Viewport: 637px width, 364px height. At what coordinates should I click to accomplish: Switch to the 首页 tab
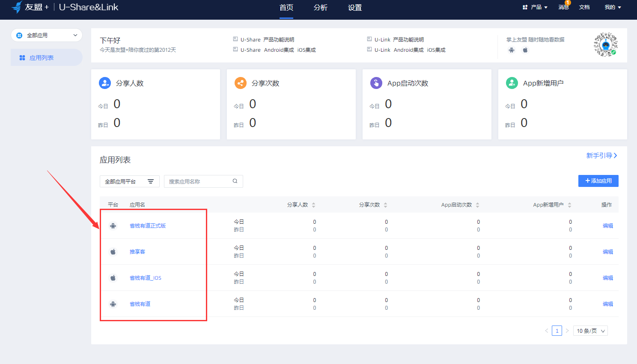coord(286,7)
